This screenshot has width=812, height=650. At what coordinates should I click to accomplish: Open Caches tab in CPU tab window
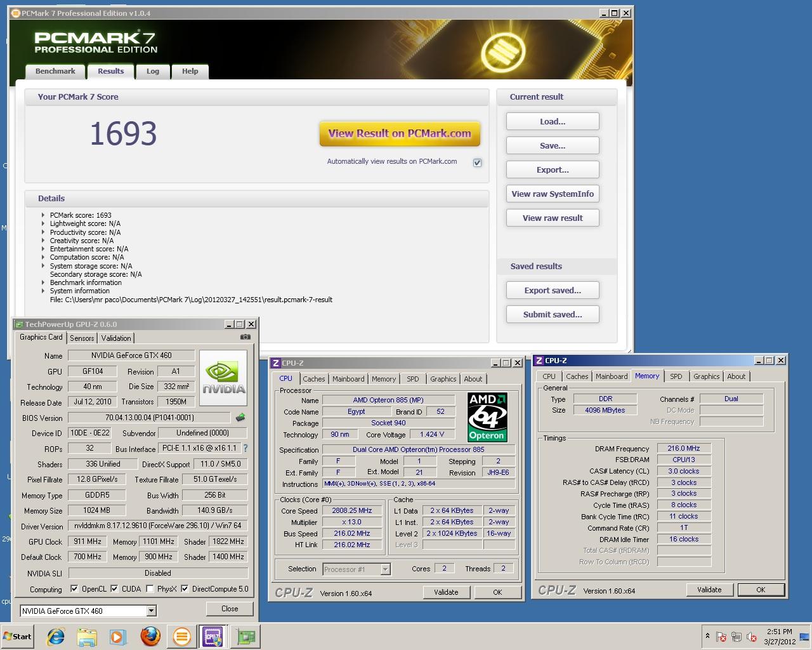point(313,379)
